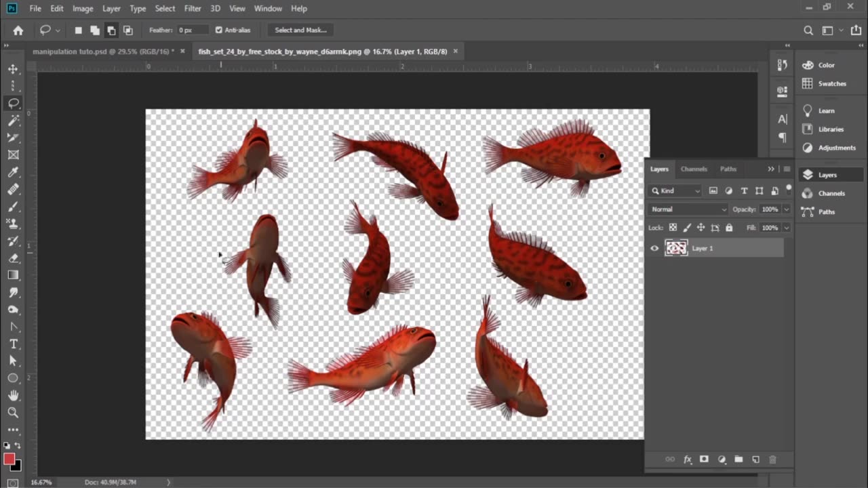The width and height of the screenshot is (868, 488).
Task: Open the Normal blend mode dropdown
Action: 688,209
